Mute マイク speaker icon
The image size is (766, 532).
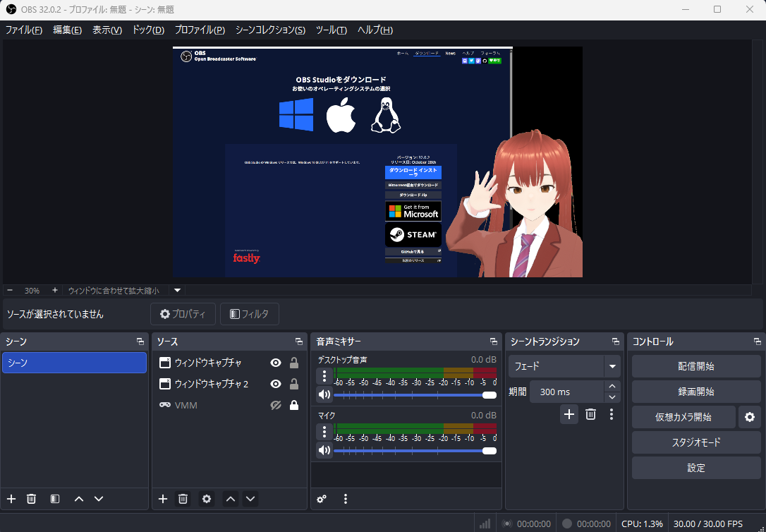[x=324, y=450]
